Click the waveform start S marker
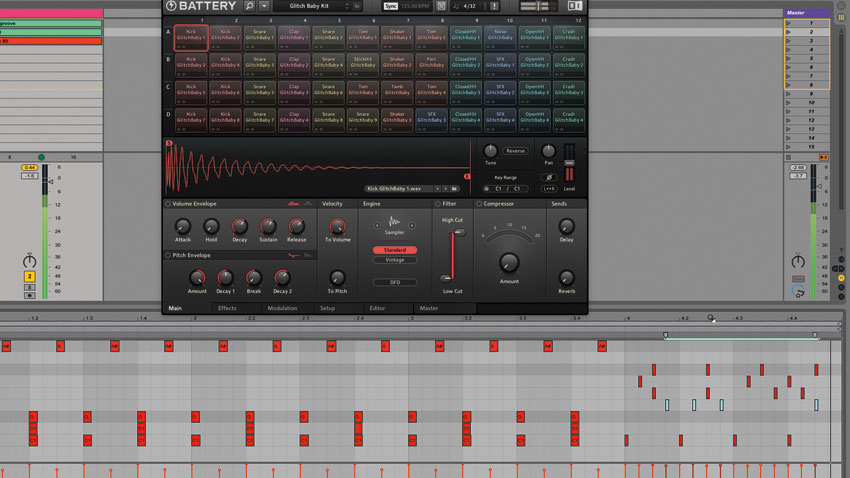This screenshot has height=478, width=850. [169, 143]
